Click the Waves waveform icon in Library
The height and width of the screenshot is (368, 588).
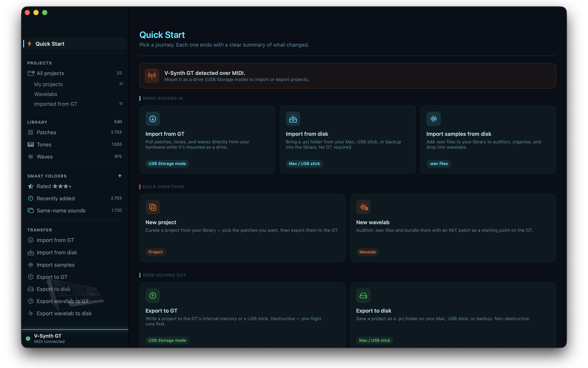[x=31, y=157]
